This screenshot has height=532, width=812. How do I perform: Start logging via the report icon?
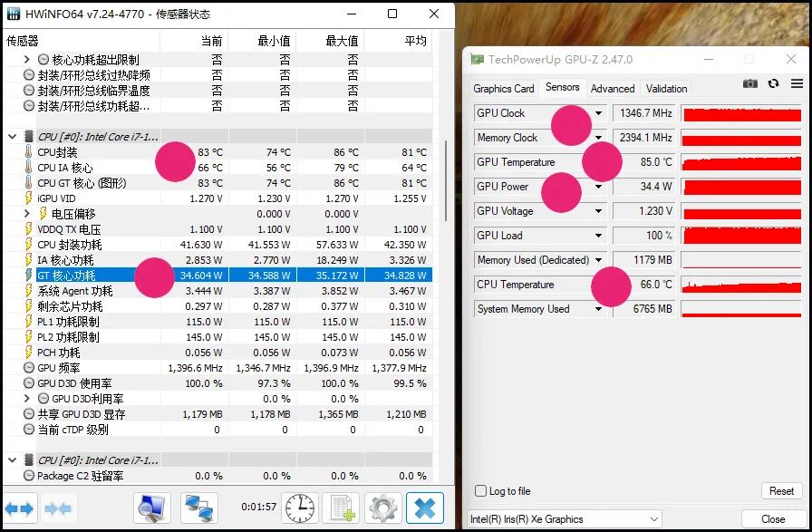click(x=342, y=508)
